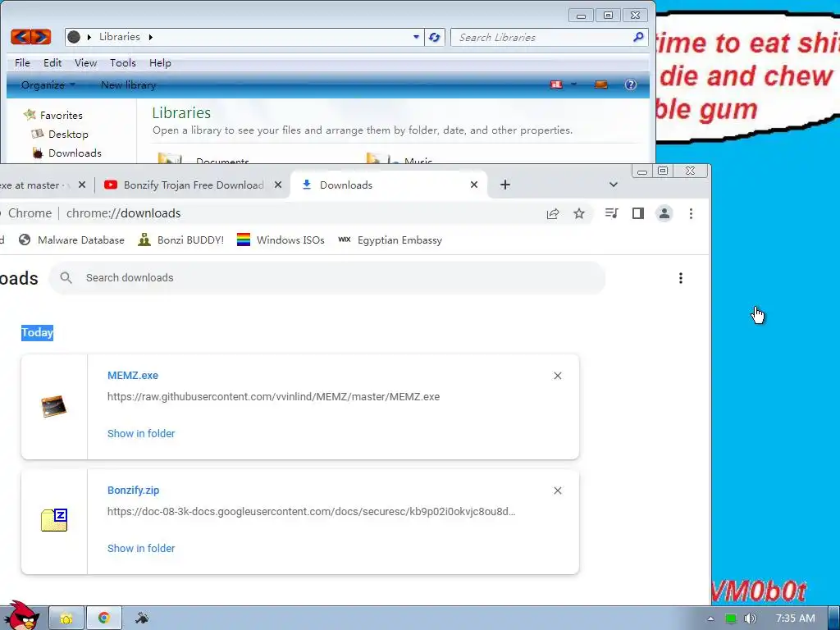Open the Bonzify.zip download link

[x=134, y=491]
